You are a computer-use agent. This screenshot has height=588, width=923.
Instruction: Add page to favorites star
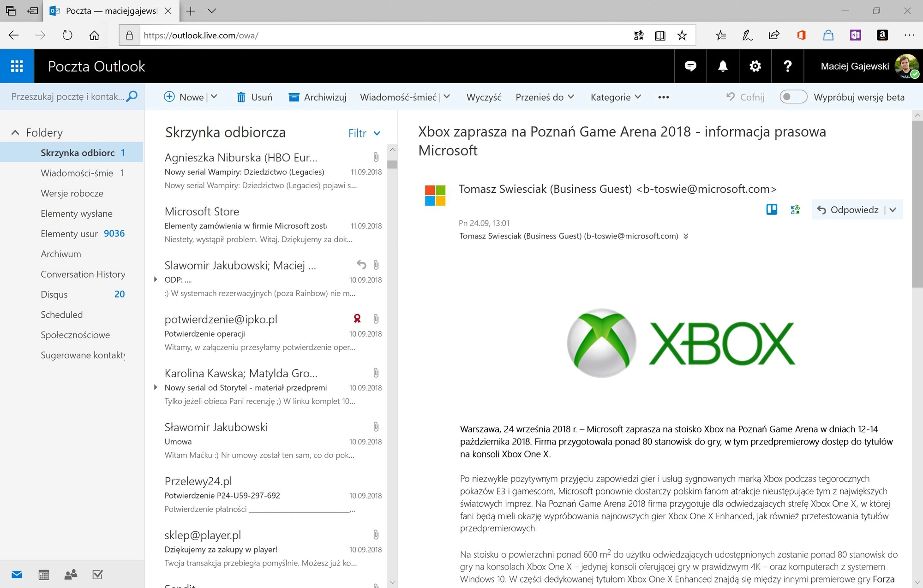pos(682,36)
